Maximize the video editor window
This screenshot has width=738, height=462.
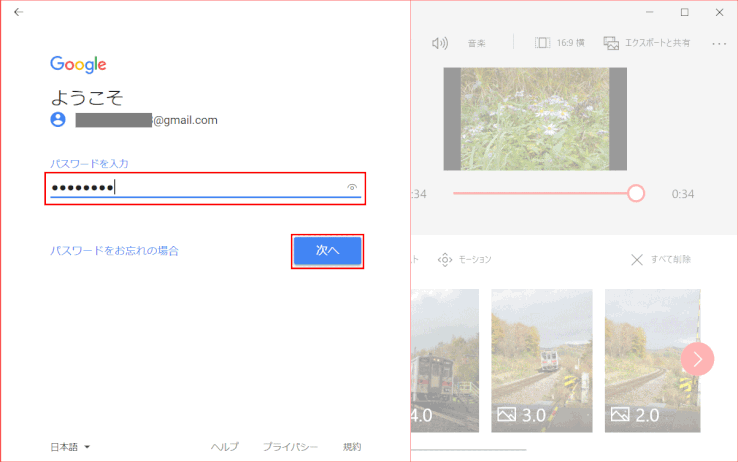tap(685, 12)
